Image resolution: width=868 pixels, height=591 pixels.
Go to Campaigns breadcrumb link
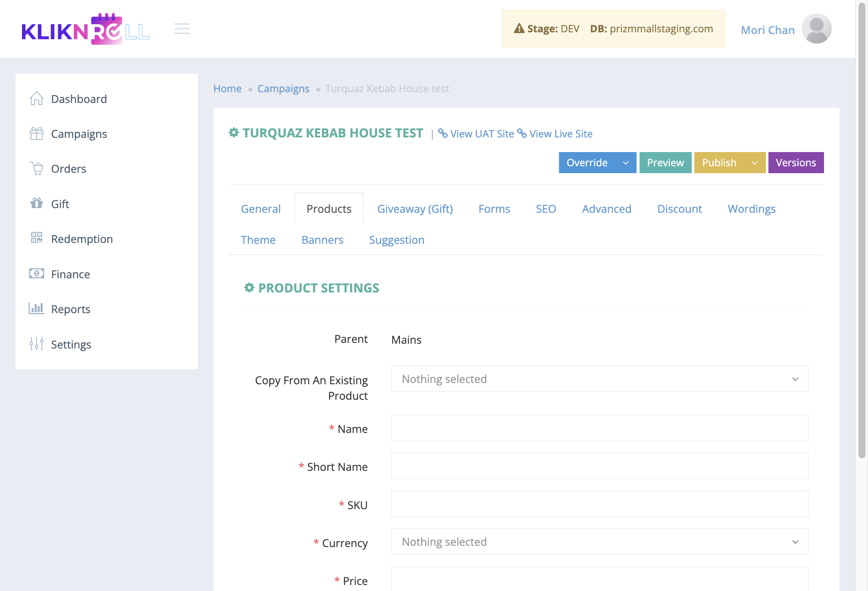(284, 88)
